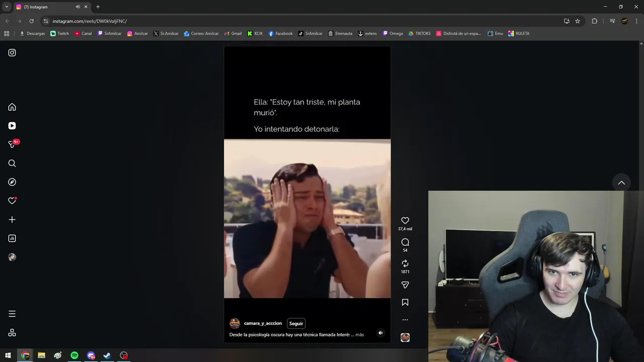Screen dimensions: 644x362
Task: Open the Canal YouTube bookmark
Action: pos(83,34)
